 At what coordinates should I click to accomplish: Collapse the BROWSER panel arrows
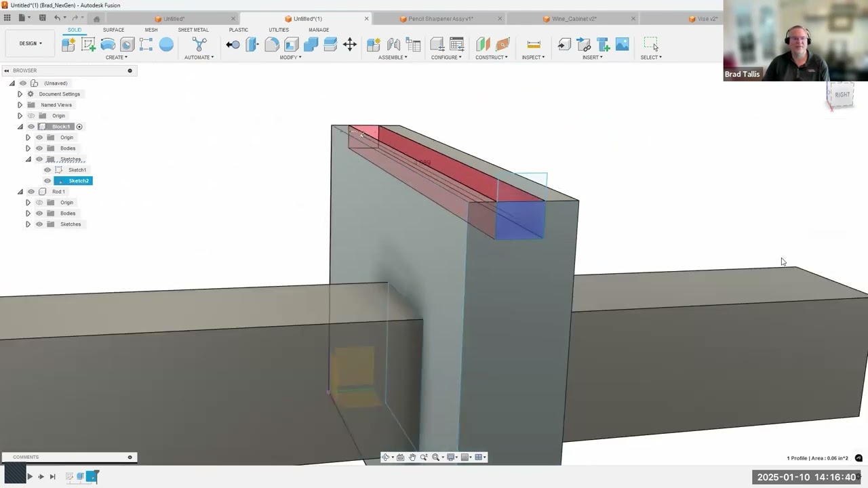coord(6,70)
